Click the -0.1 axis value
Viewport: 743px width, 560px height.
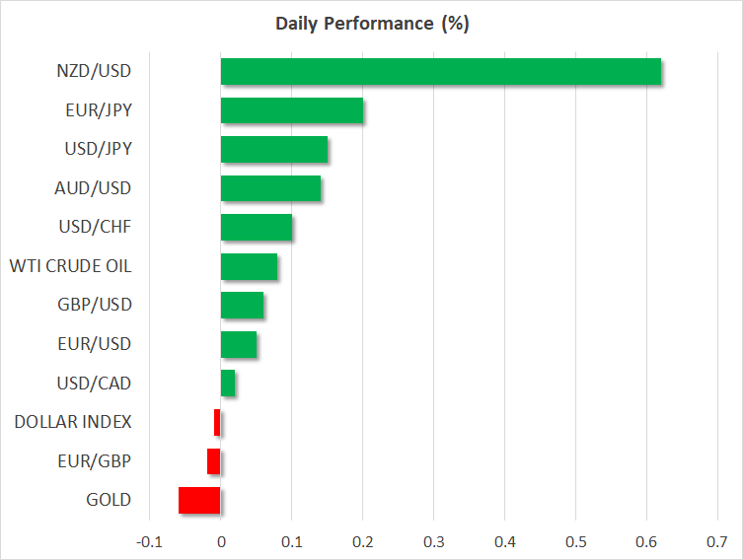[x=148, y=541]
